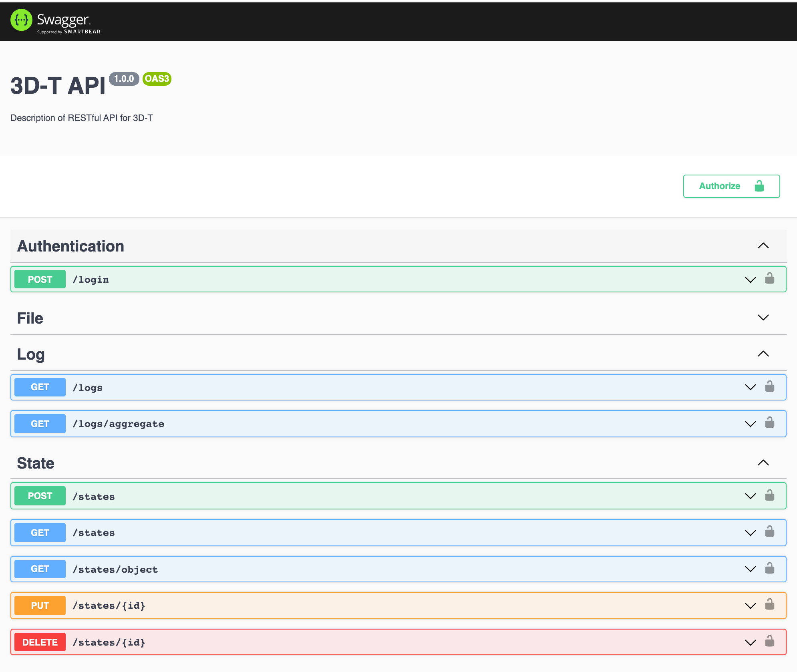Click the POST method badge for /login
Screen dimensions: 797x672
pyautogui.click(x=40, y=279)
